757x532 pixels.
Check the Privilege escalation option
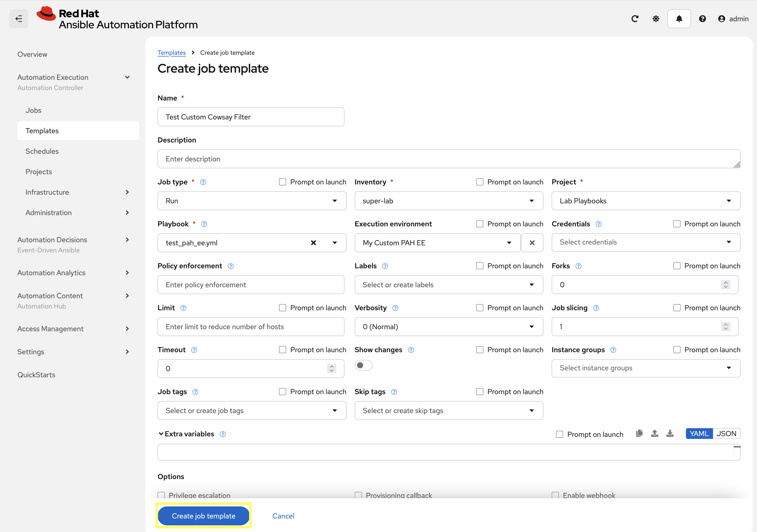point(161,495)
